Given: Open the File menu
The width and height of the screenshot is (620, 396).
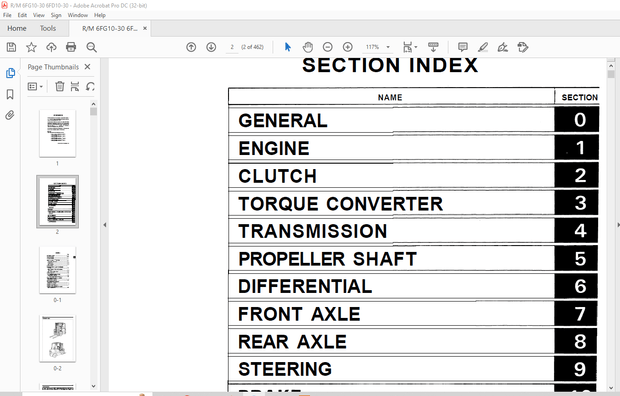Looking at the screenshot, I should pos(7,15).
